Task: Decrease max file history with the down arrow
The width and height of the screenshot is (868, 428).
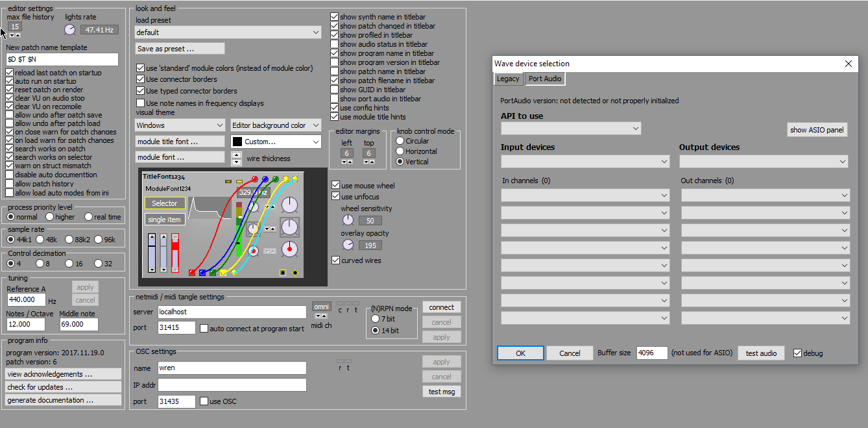Action: 12,35
